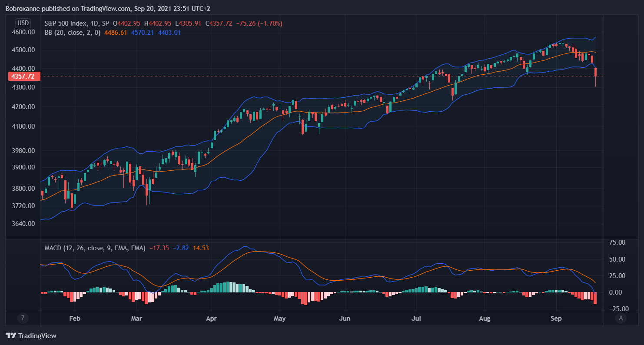
Task: Click the 3720.00 price axis label
Action: [23, 206]
